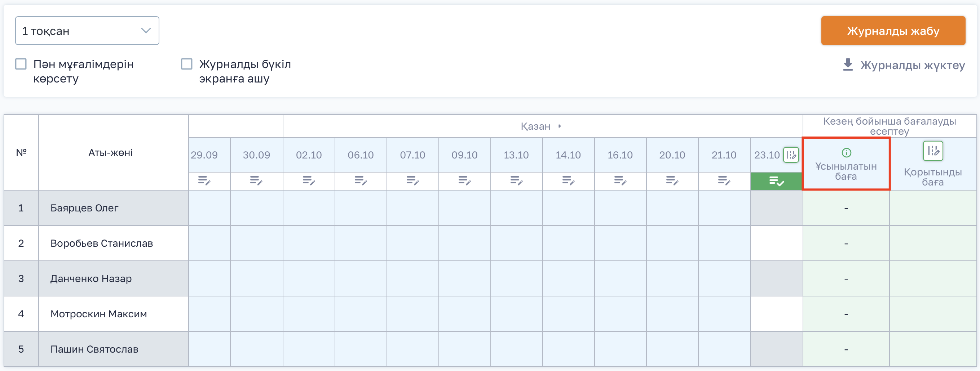980x371 pixels.
Task: Click the info icon above Ұсынылатын баға
Action: 846,153
